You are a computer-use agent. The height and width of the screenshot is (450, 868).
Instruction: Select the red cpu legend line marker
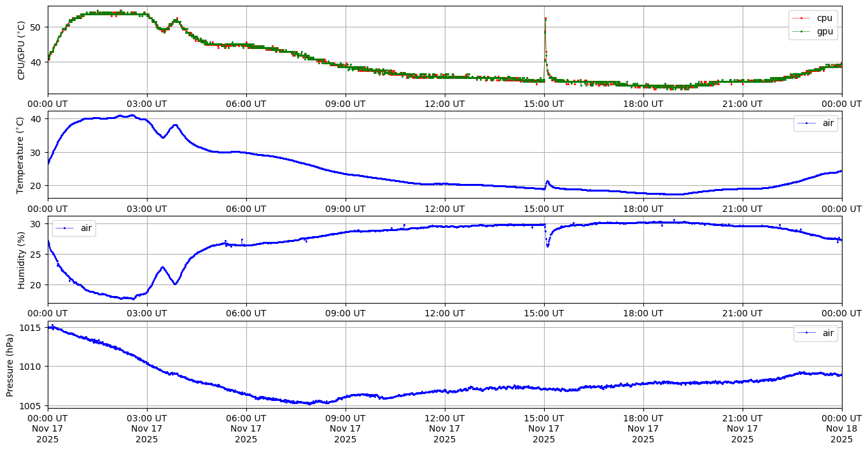click(801, 18)
